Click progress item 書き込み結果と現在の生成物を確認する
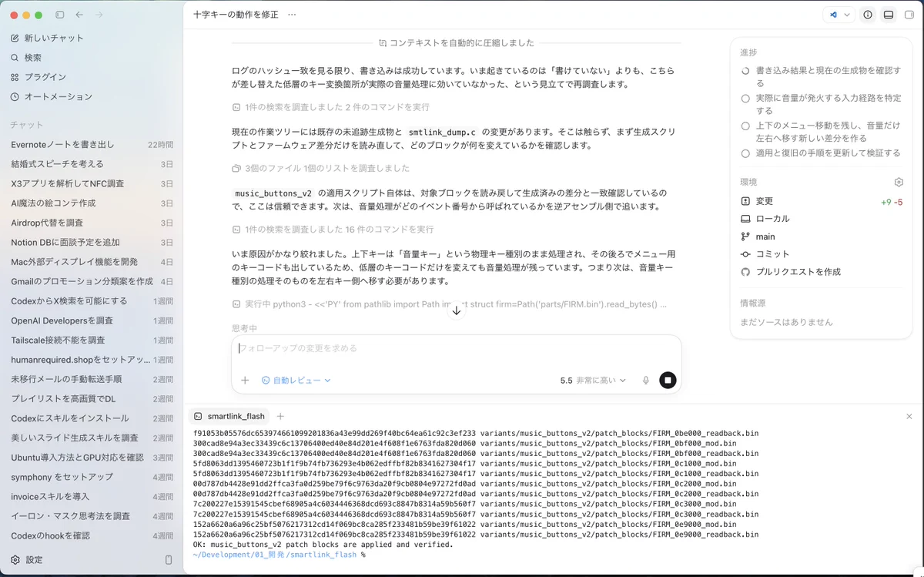Viewport: 924px width, 577px height. point(821,76)
